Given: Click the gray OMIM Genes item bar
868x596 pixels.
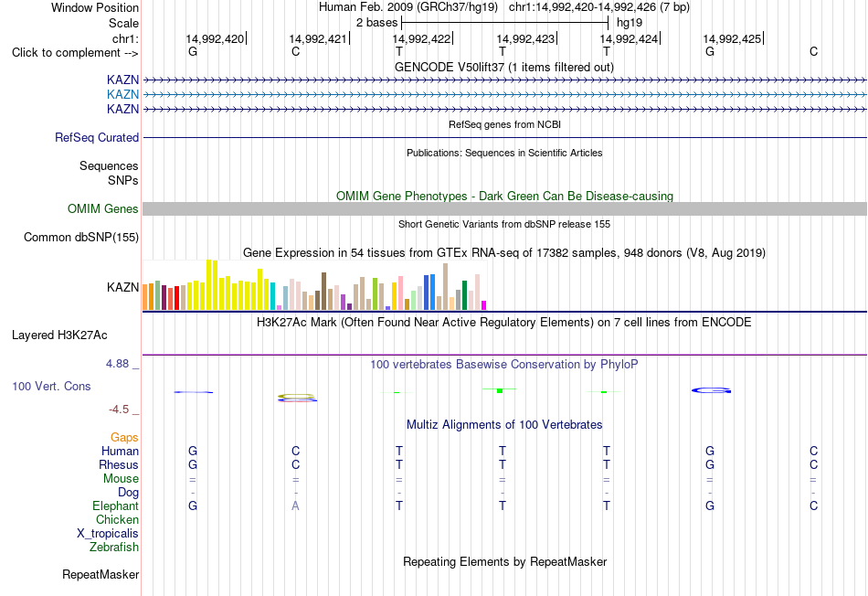Looking at the screenshot, I should [504, 208].
